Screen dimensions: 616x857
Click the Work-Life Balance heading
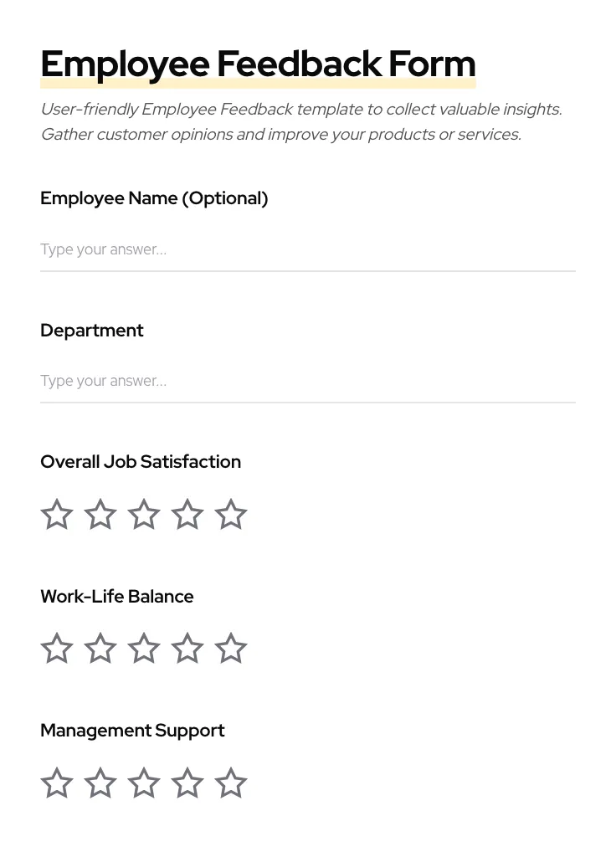(117, 596)
